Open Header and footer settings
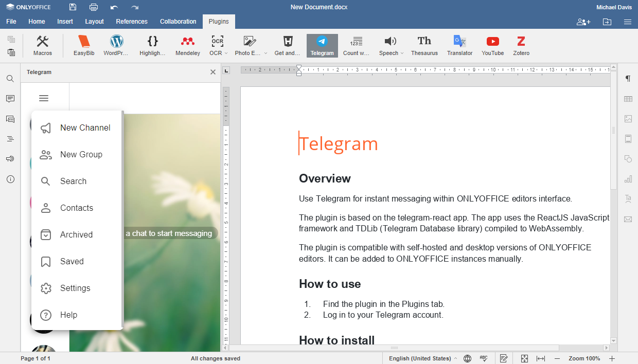Screen dimensions: 638x364 coord(628,139)
